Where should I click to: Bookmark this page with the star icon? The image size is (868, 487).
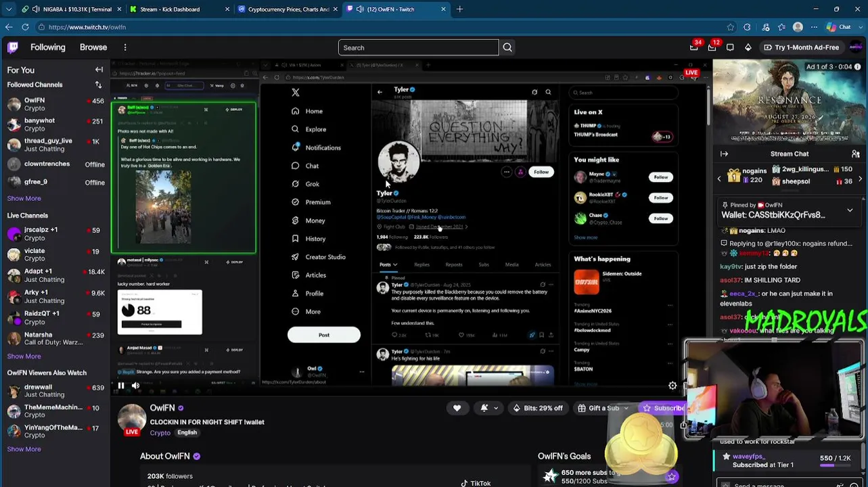pyautogui.click(x=730, y=27)
